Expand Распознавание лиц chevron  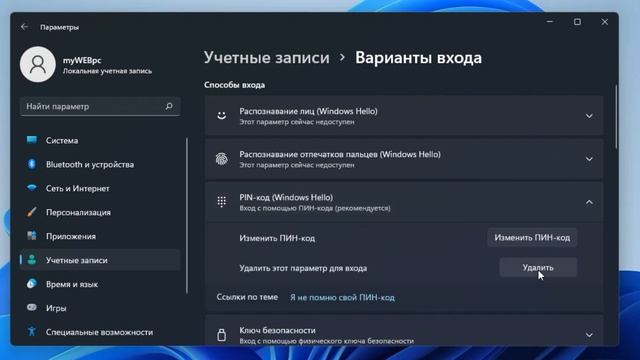(x=589, y=116)
